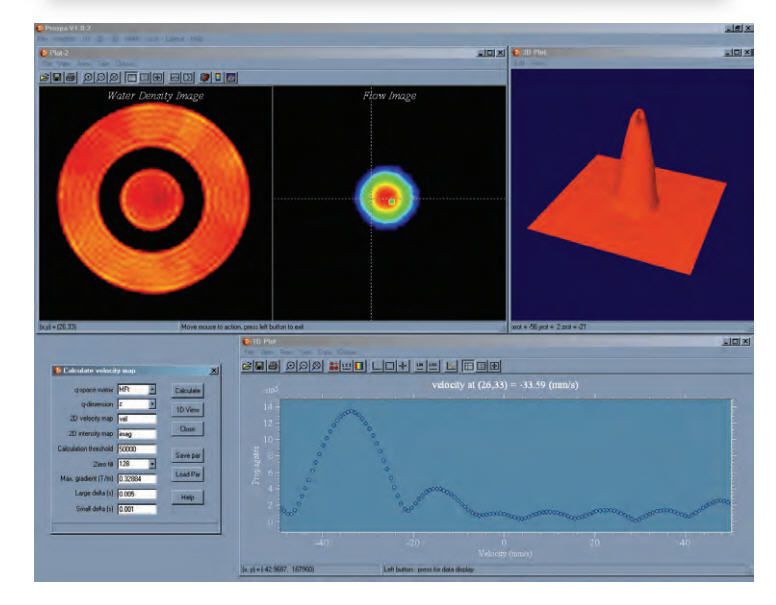
Task: Click the 1D View button
Action: pos(188,409)
